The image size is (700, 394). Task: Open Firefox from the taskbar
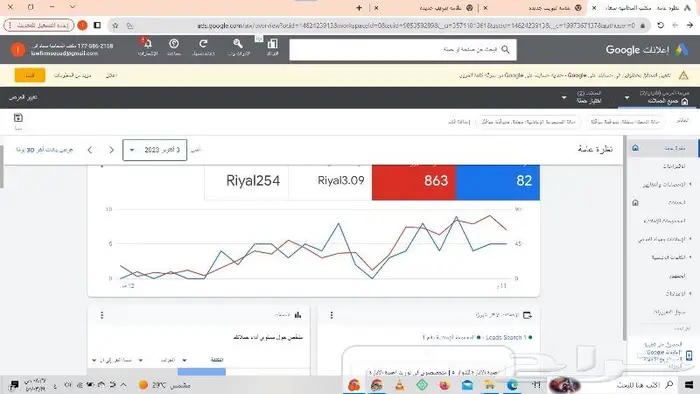click(x=444, y=385)
